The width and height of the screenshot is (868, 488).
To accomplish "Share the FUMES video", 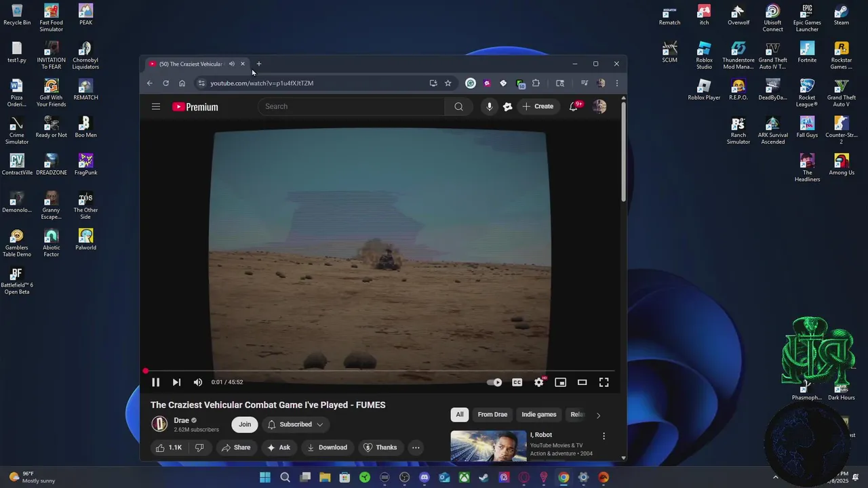I will [x=236, y=447].
